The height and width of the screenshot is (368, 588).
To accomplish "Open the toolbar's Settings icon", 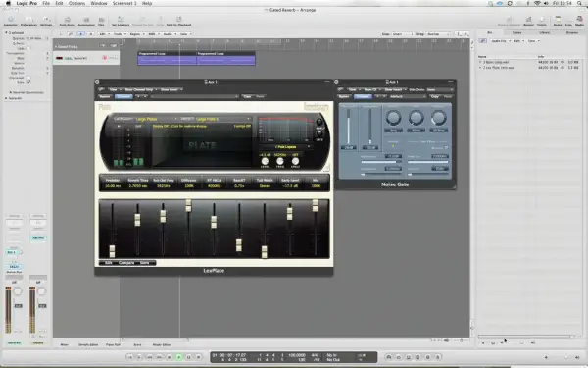I will click(46, 21).
